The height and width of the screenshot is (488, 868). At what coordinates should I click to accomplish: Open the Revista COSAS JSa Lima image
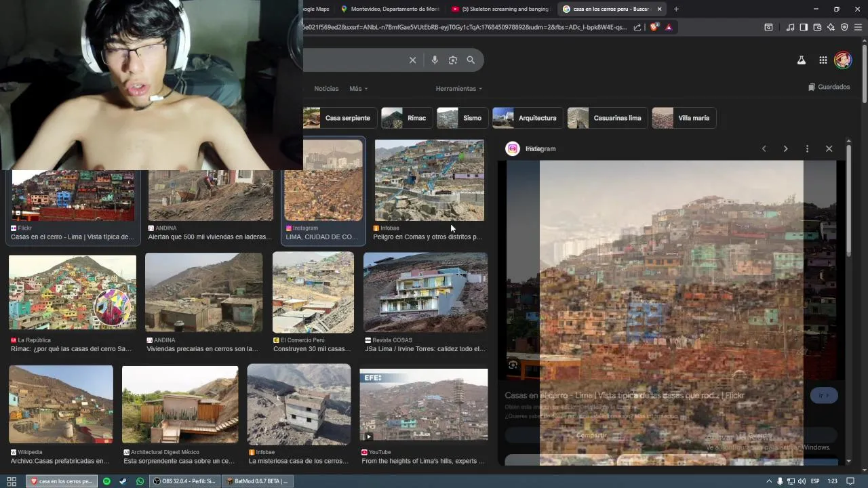(425, 292)
